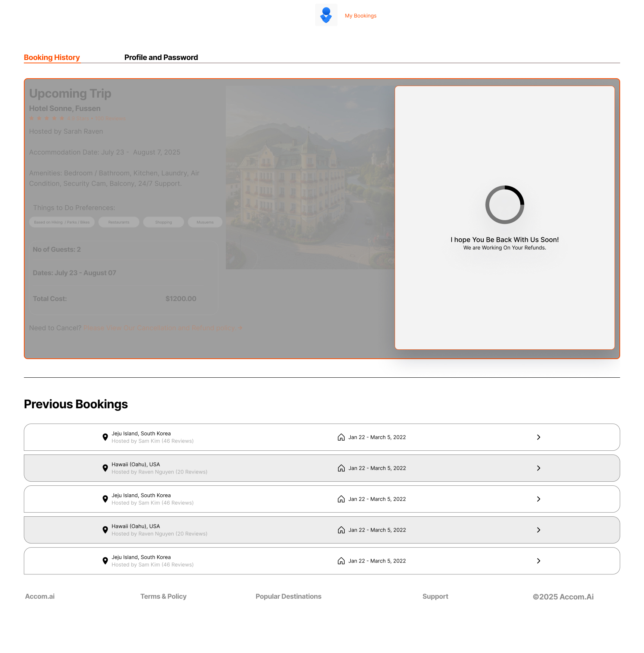Go to My Bookings in the header
Image resolution: width=644 pixels, height=653 pixels.
pyautogui.click(x=361, y=16)
